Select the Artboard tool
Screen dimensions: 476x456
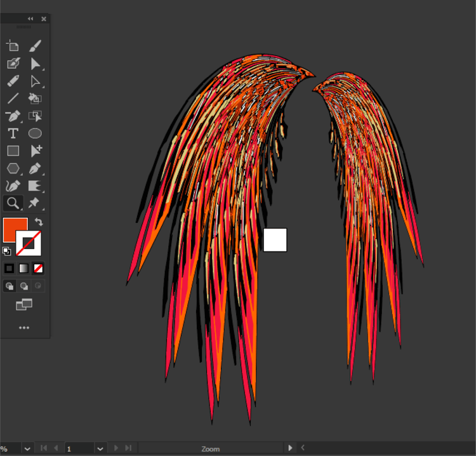(13, 46)
